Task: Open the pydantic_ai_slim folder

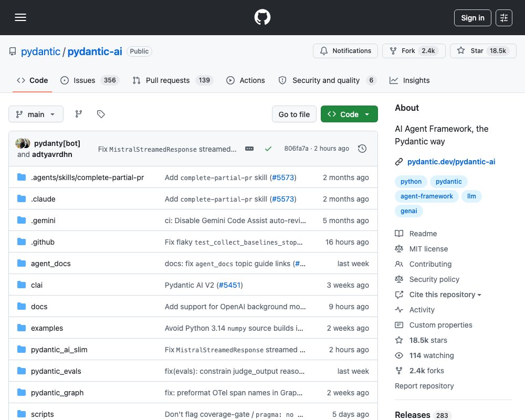Action: tap(59, 350)
